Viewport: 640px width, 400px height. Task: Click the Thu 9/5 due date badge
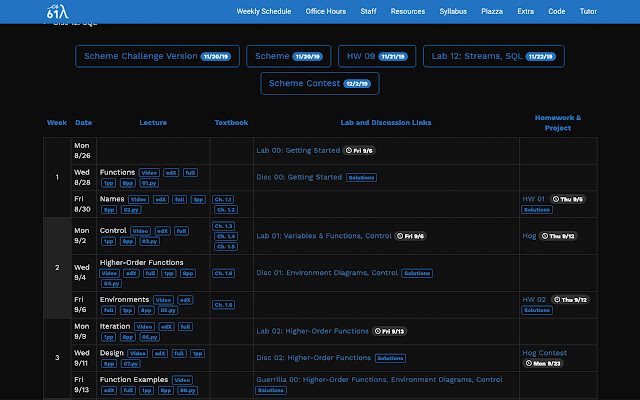point(568,199)
